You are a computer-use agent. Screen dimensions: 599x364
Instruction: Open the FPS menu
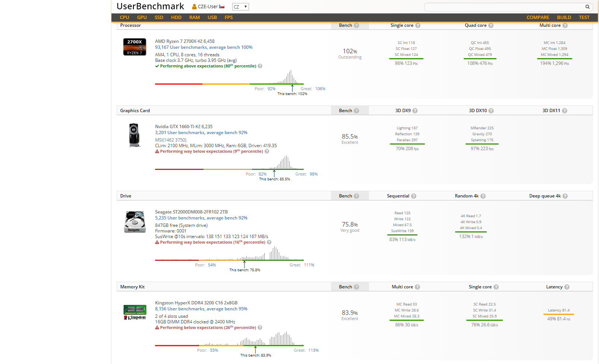[x=229, y=18]
